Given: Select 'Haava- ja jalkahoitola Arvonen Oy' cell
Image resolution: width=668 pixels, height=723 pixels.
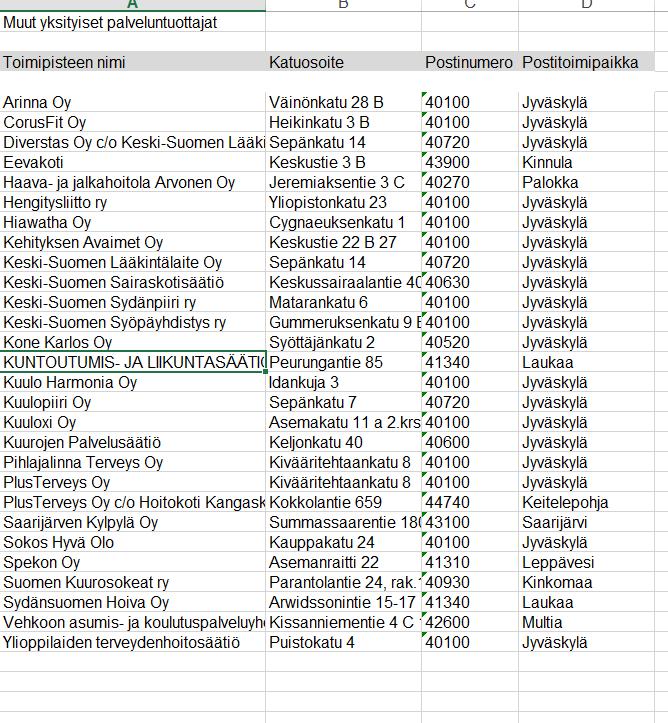Looking at the screenshot, I should 133,182.
